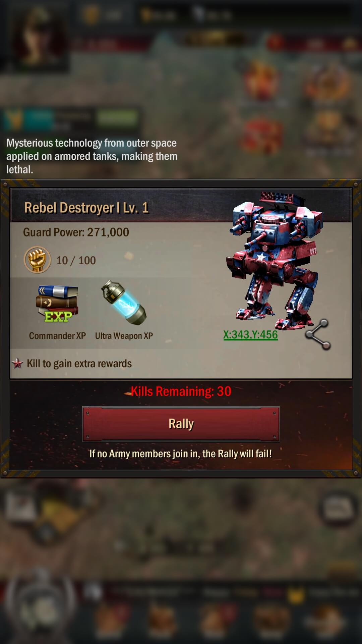The height and width of the screenshot is (644, 362).
Task: Tap the Guard Power 271,000 text
Action: tap(76, 232)
